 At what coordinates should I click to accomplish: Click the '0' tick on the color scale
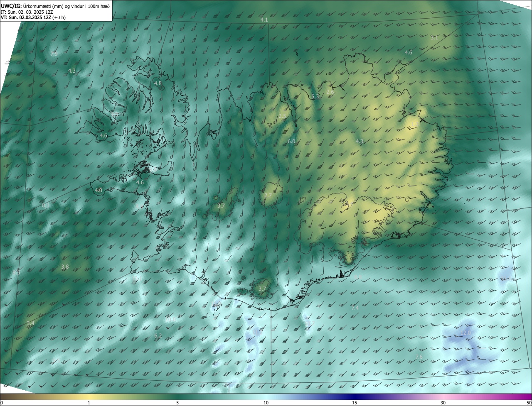[2, 403]
